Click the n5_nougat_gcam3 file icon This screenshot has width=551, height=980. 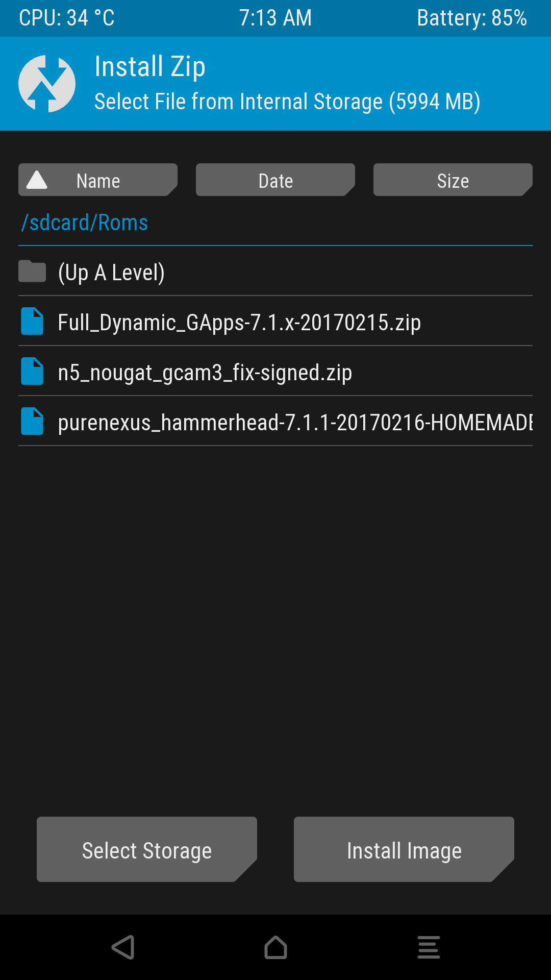click(x=32, y=371)
